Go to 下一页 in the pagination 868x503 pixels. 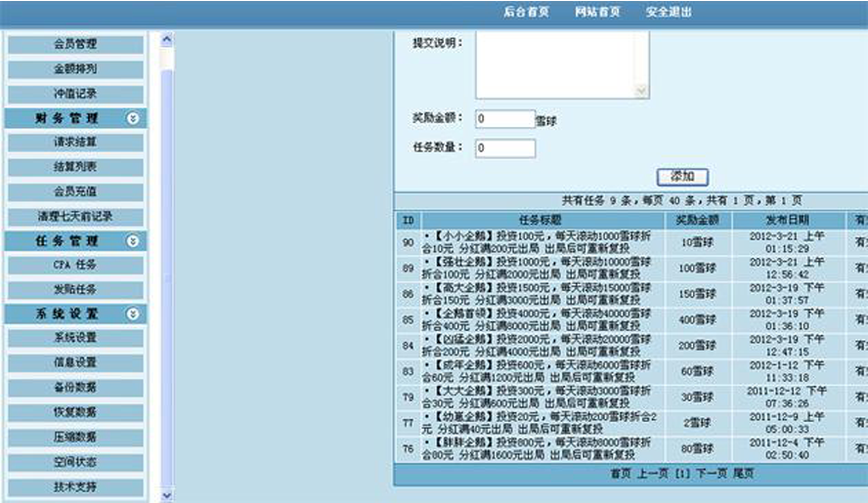tap(712, 474)
